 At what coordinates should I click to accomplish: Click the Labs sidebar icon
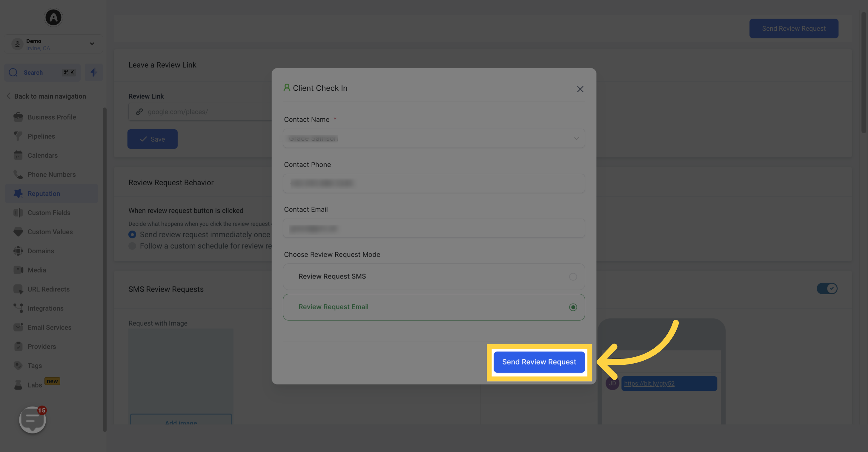(18, 384)
